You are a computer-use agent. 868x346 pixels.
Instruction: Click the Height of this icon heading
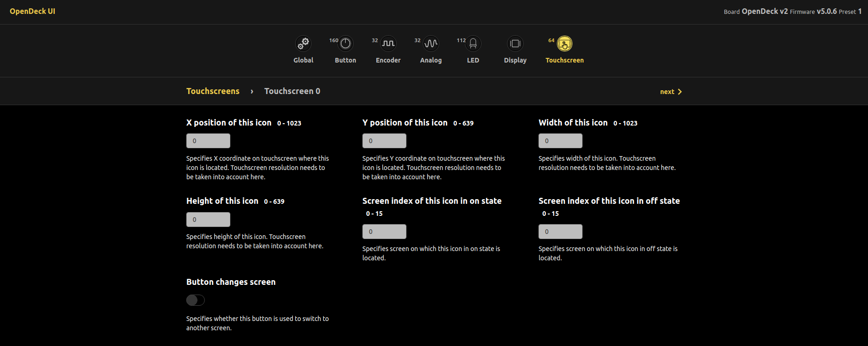pos(222,201)
